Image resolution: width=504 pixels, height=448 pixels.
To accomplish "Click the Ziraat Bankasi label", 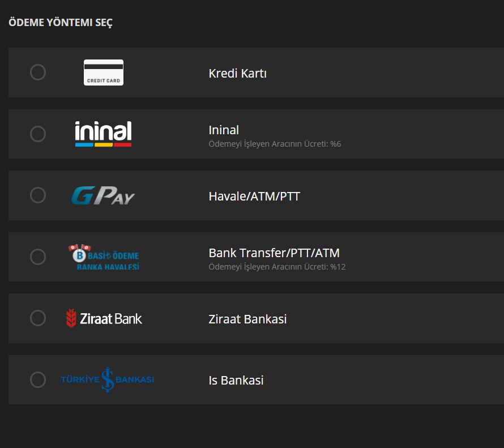I will 247,319.
